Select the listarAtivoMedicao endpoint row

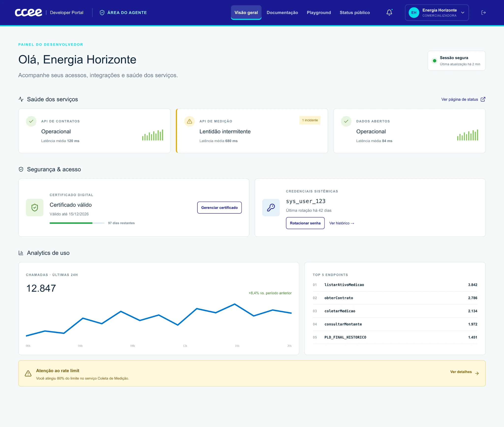(395, 285)
